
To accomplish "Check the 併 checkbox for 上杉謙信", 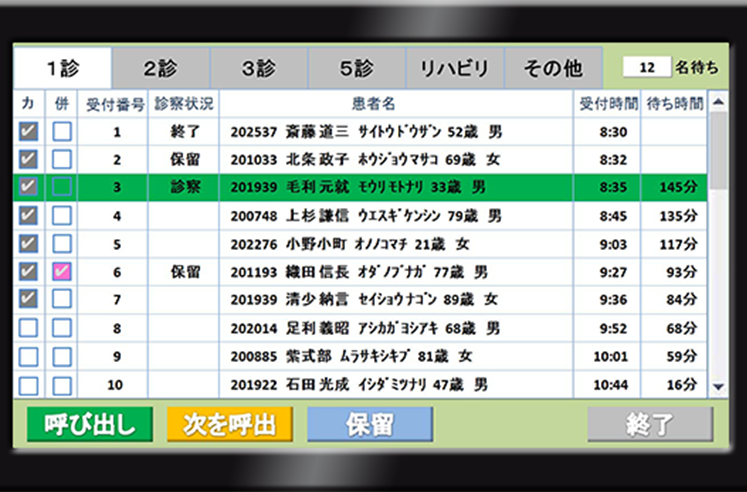I will pos(62,216).
